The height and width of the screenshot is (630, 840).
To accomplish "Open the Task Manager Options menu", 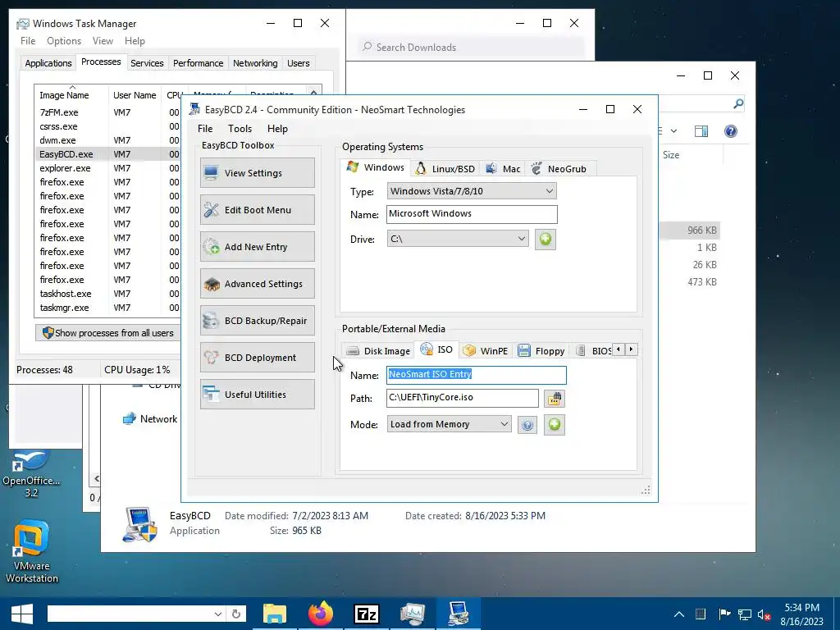I will click(x=64, y=41).
